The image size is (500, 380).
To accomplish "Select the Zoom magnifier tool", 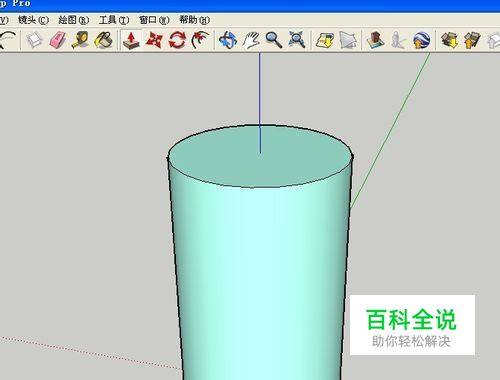I will 274,40.
